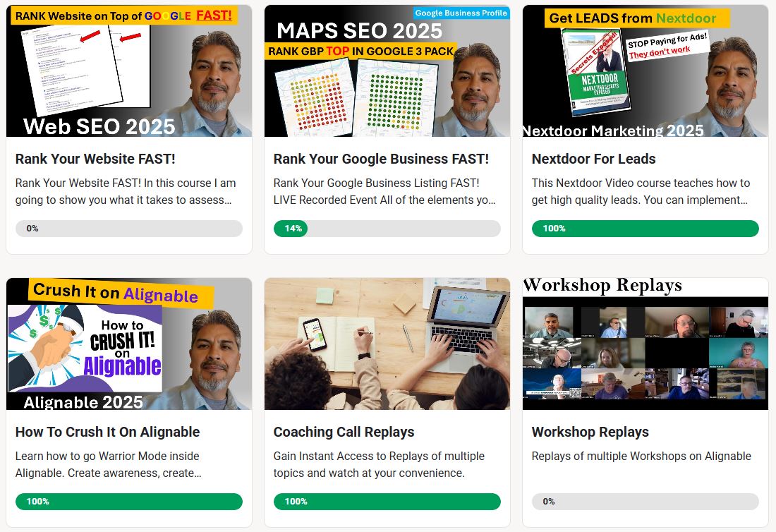The image size is (776, 532).
Task: Click the How To Crush It On Alignable title
Action: [107, 432]
